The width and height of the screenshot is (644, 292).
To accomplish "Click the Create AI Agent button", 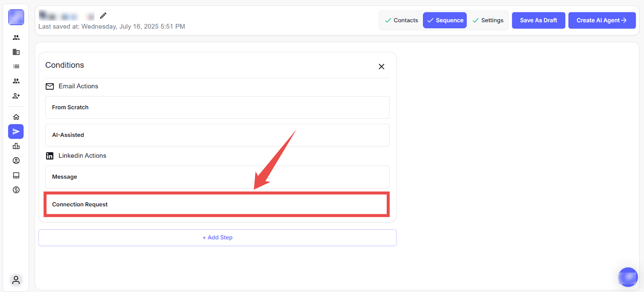I will (601, 21).
